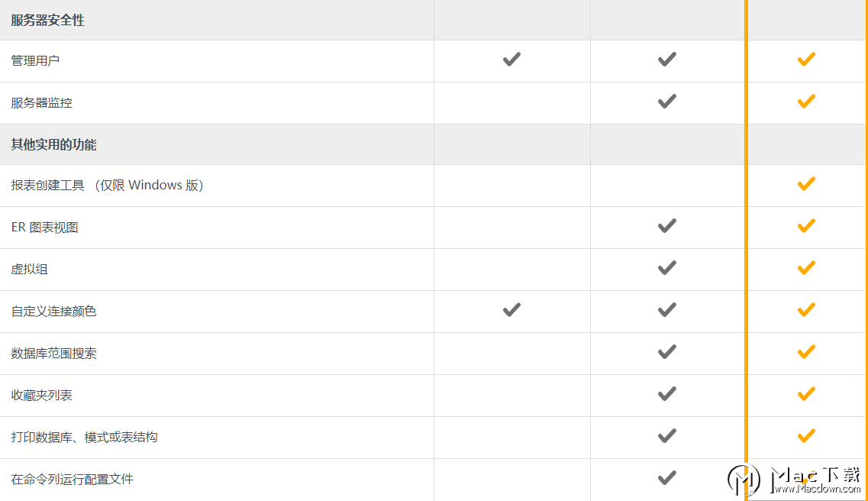
Task: Click the gray checkmark in 服务器监控 row
Action: (666, 102)
